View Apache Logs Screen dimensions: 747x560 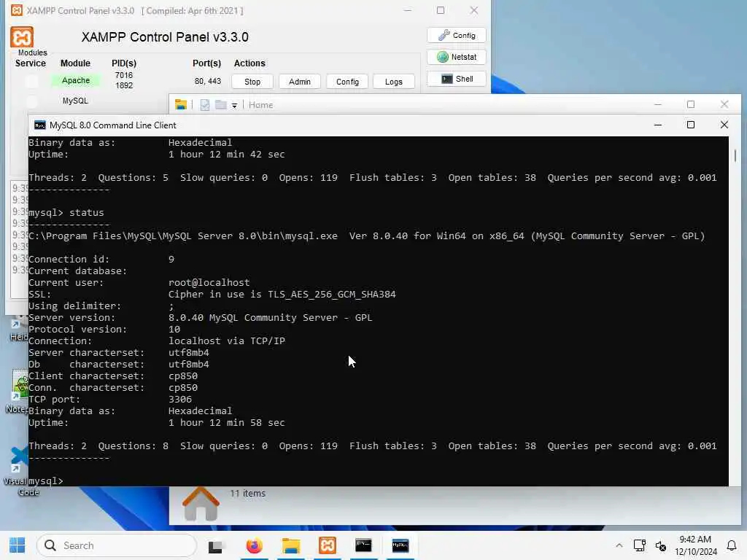(x=393, y=82)
